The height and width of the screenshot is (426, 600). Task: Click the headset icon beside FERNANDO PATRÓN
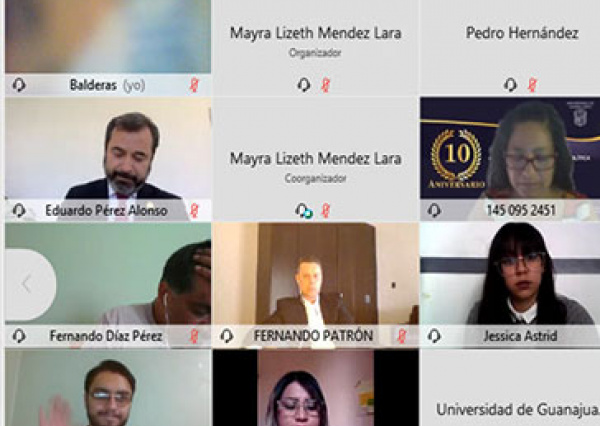point(227,336)
